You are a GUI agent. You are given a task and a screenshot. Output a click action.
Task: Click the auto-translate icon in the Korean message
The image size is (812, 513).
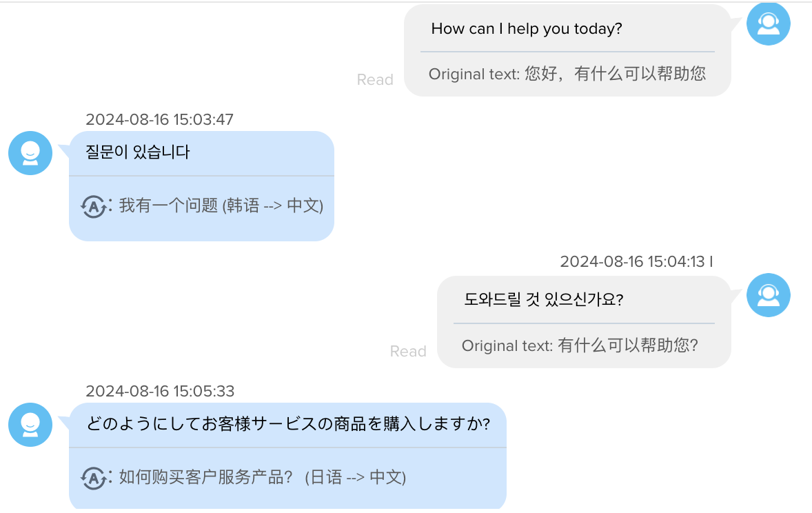coord(94,207)
